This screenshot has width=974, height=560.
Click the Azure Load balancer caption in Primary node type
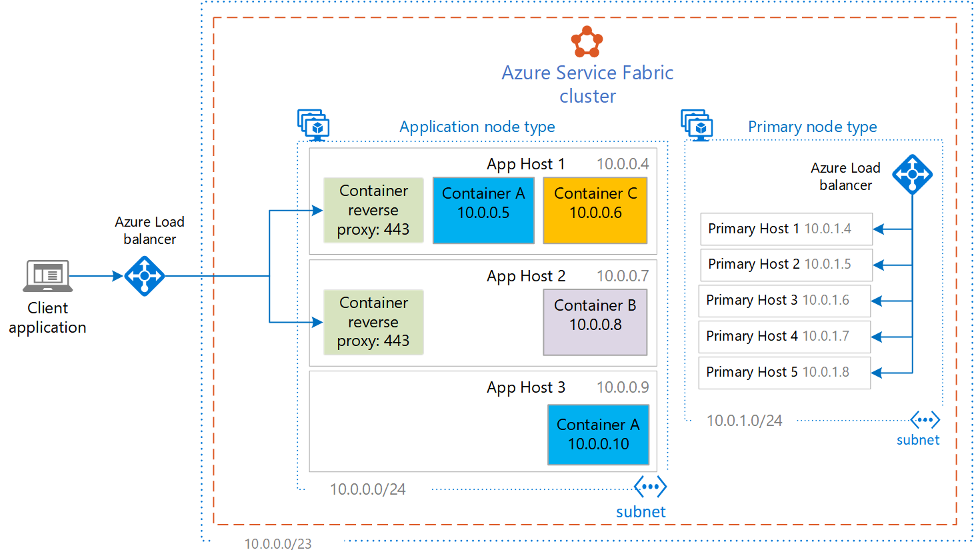click(845, 177)
